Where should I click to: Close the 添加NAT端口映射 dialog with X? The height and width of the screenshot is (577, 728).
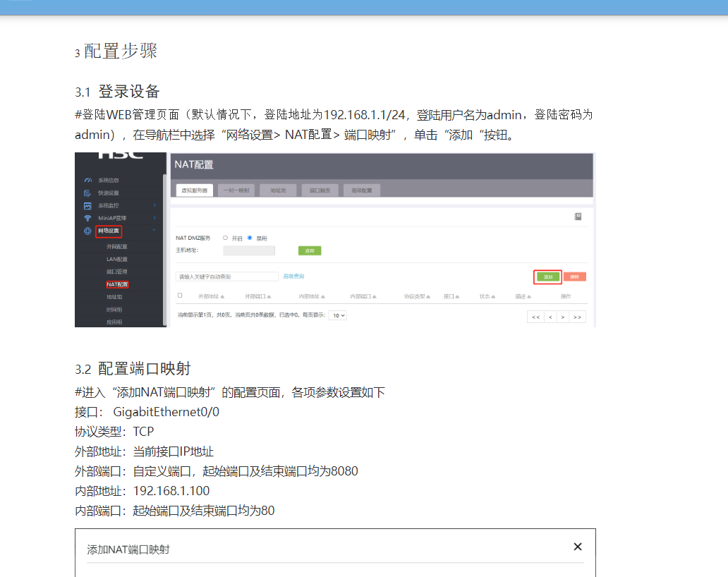click(578, 547)
